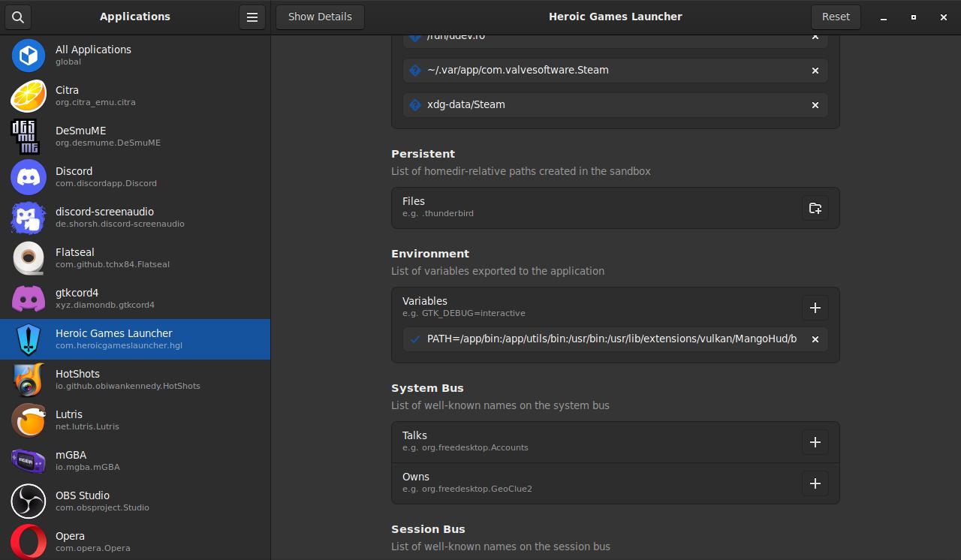
Task: Click the Session Bus section heading
Action: point(428,529)
